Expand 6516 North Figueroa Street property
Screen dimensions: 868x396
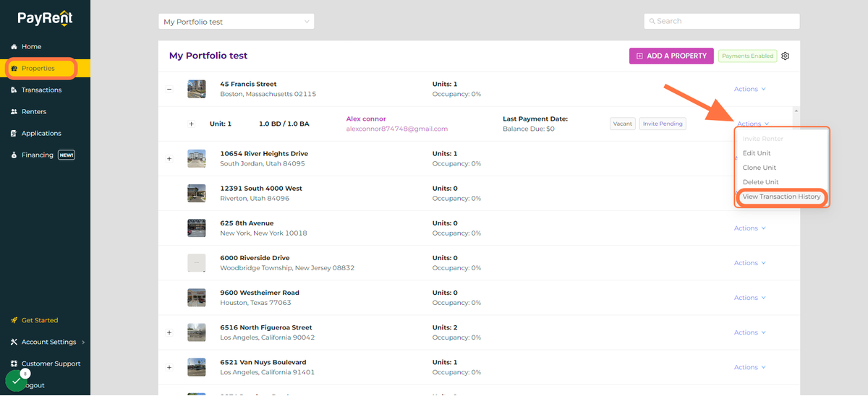[169, 332]
